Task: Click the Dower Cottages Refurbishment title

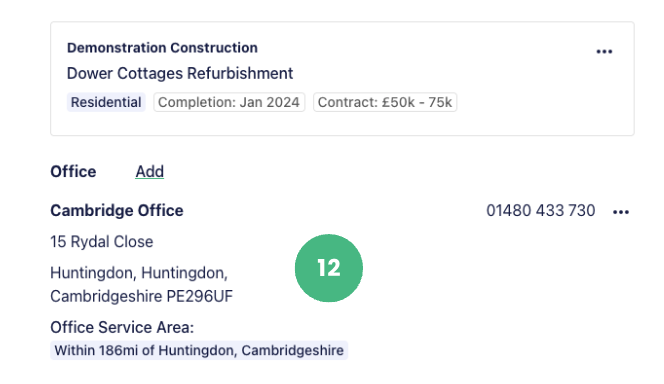Action: pos(180,73)
